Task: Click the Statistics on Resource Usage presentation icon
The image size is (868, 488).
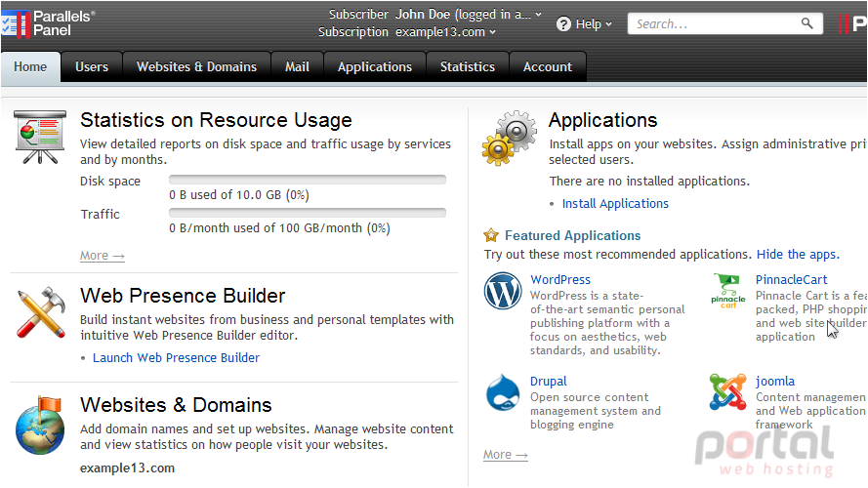Action: click(x=40, y=138)
